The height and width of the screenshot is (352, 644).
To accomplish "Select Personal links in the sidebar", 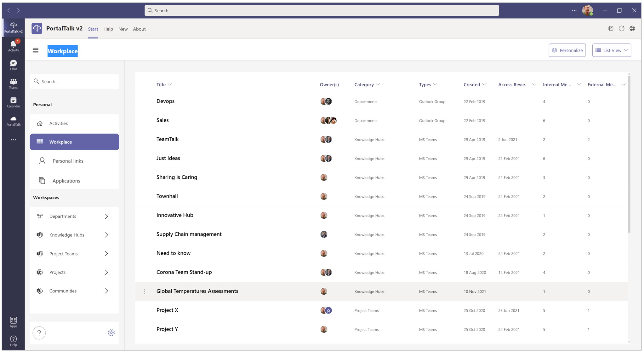I will 75,161.
